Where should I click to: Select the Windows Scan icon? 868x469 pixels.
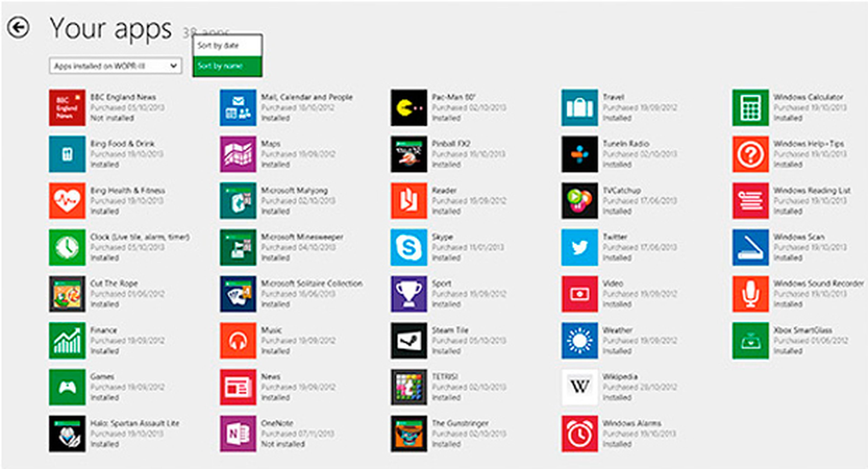pos(750,247)
